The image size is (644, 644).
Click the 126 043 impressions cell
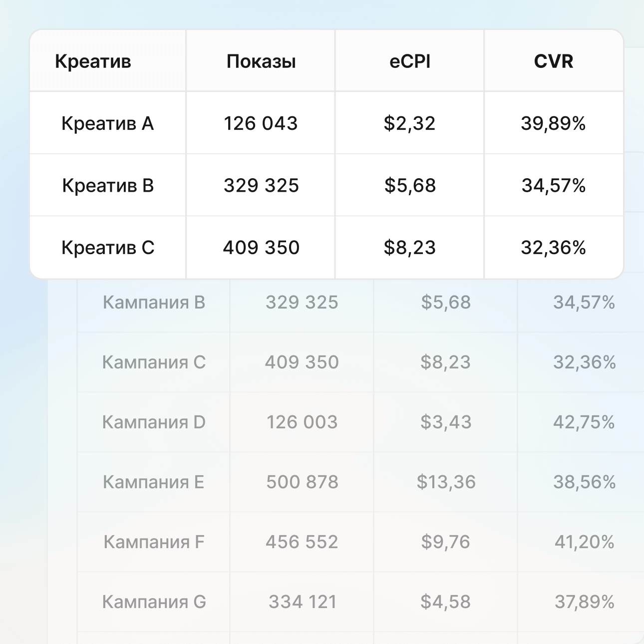tap(261, 123)
